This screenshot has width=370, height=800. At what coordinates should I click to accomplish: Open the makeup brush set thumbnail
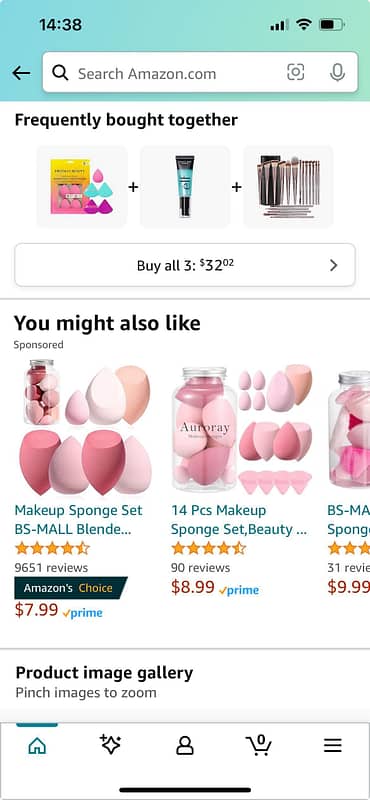tap(288, 187)
